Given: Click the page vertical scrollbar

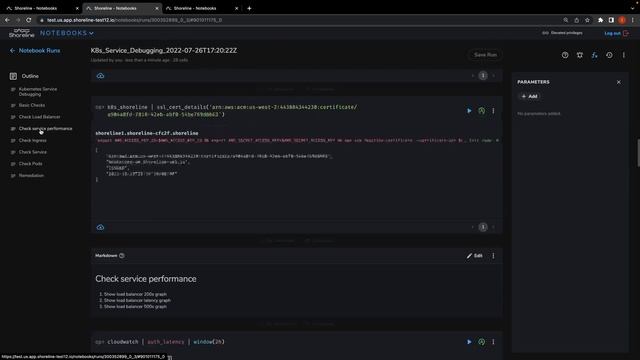Looking at the screenshot, I should tap(638, 153).
